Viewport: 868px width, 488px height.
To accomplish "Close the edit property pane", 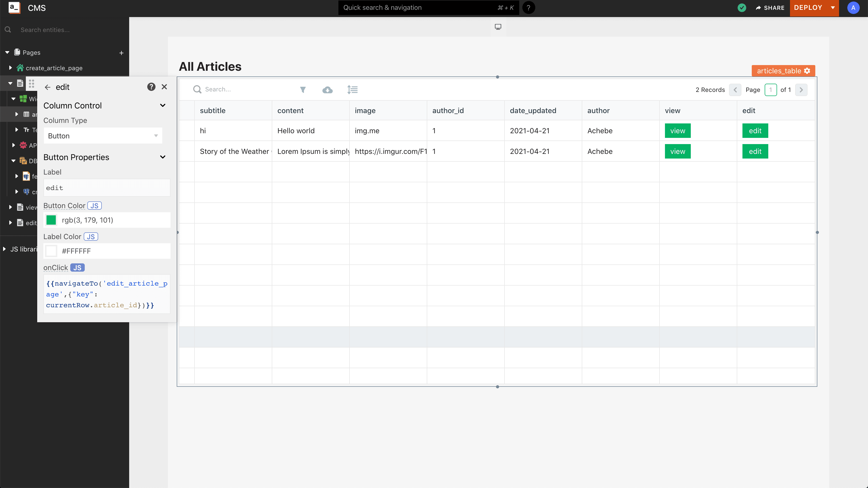I will pos(164,87).
